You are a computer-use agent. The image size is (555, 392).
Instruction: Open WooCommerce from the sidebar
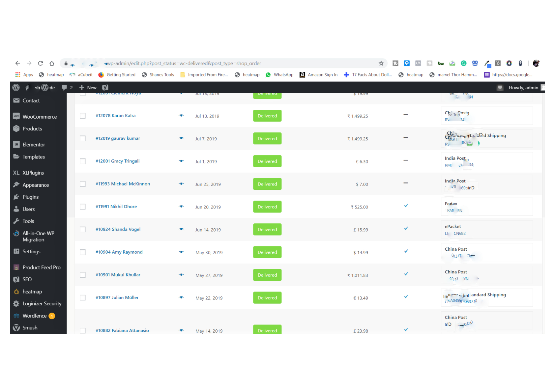pos(40,116)
